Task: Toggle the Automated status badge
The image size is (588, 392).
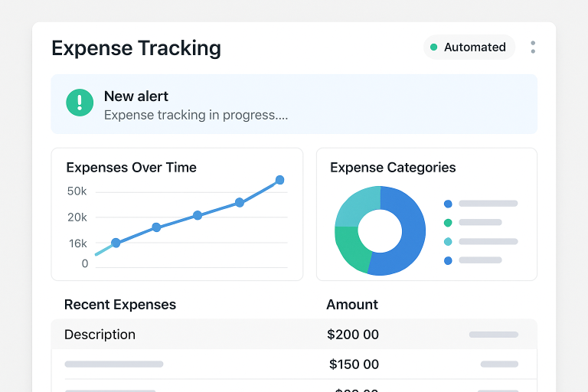Action: click(469, 47)
